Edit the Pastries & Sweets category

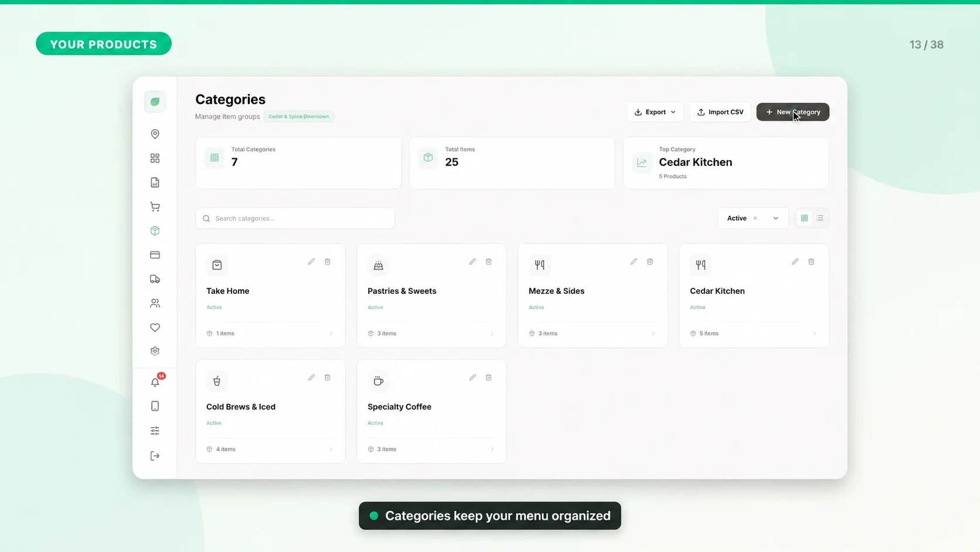coord(472,262)
